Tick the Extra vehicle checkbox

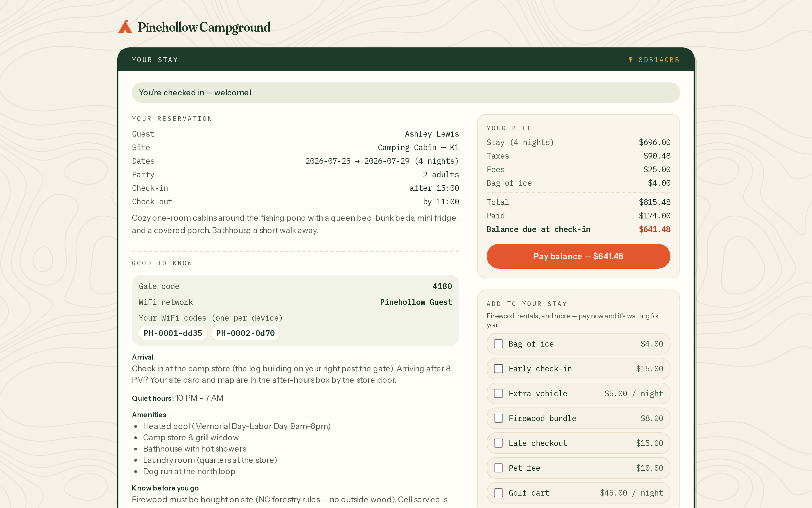tap(498, 393)
